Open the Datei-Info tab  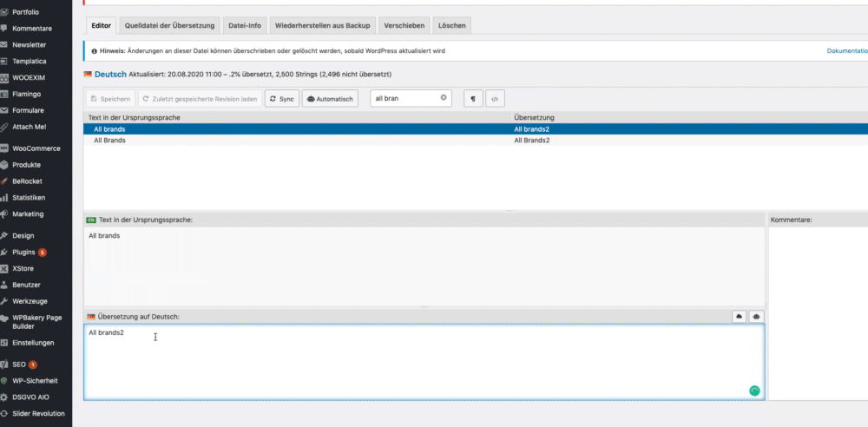[245, 25]
